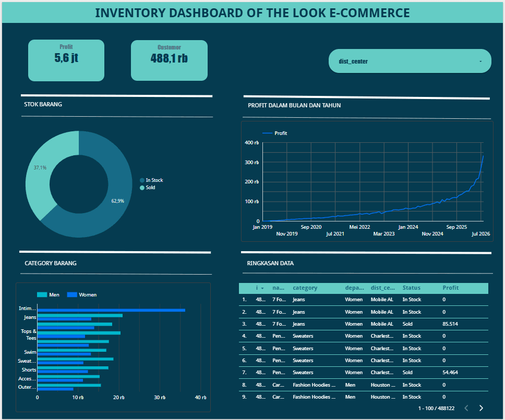
Task: Select the Customer scorecard
Action: coord(169,60)
